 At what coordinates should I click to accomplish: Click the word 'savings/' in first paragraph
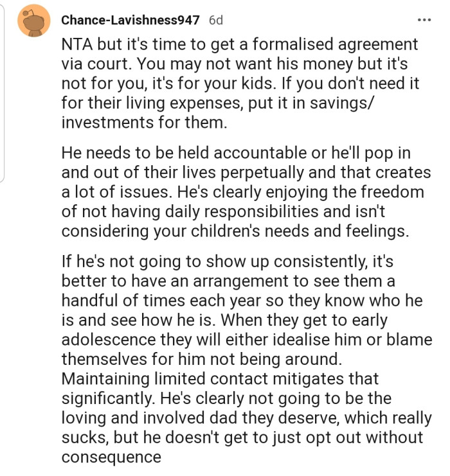click(x=341, y=103)
